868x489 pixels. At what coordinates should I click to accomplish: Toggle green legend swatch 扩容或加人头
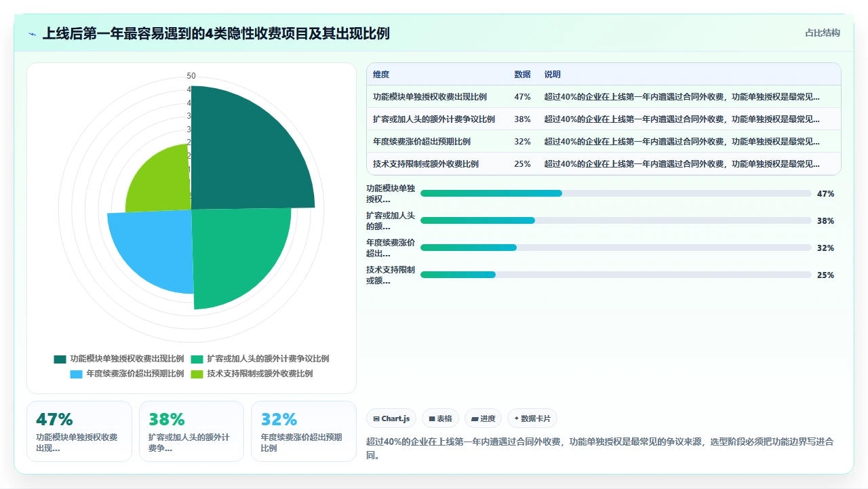point(197,359)
